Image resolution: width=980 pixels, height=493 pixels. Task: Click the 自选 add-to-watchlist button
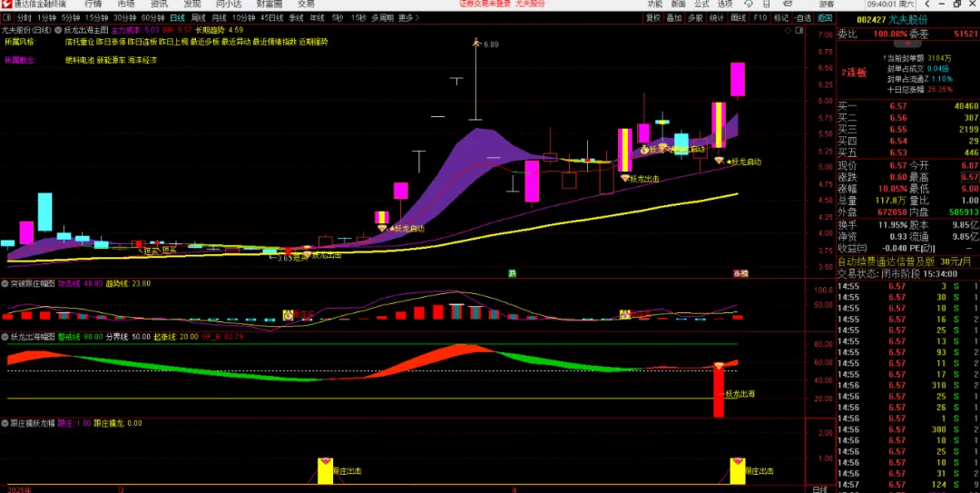[x=802, y=18]
